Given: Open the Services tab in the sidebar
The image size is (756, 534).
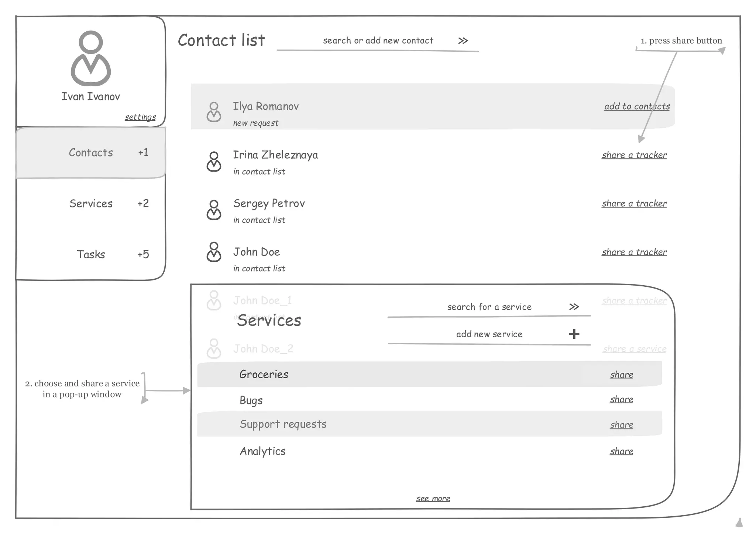Looking at the screenshot, I should click(x=91, y=203).
